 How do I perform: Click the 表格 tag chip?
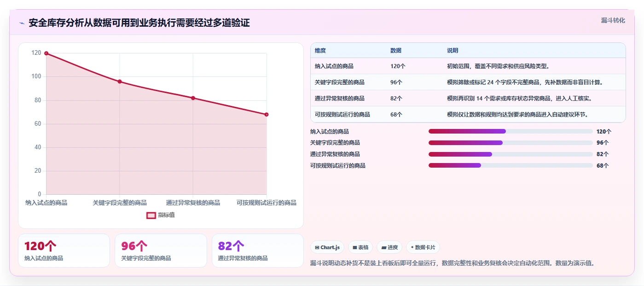tap(360, 247)
